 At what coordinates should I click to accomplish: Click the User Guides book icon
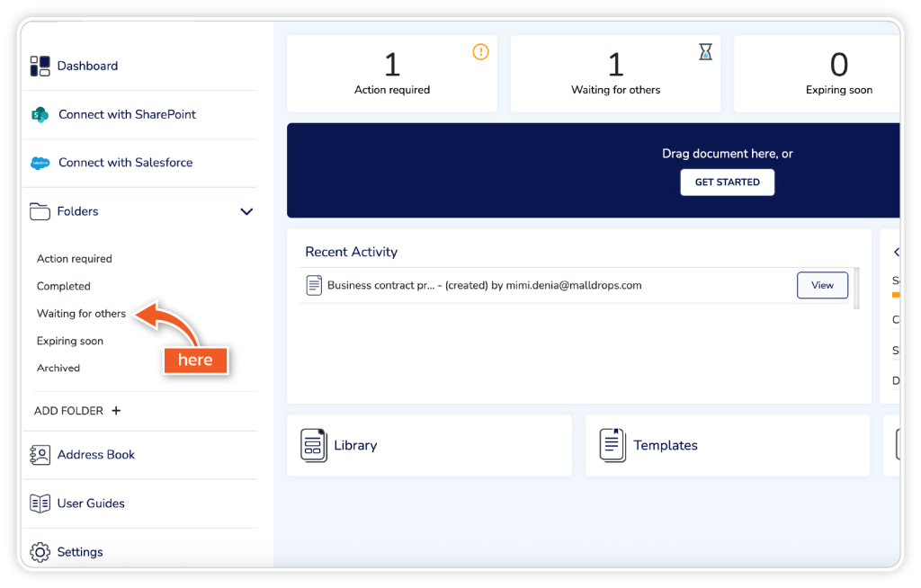(40, 503)
